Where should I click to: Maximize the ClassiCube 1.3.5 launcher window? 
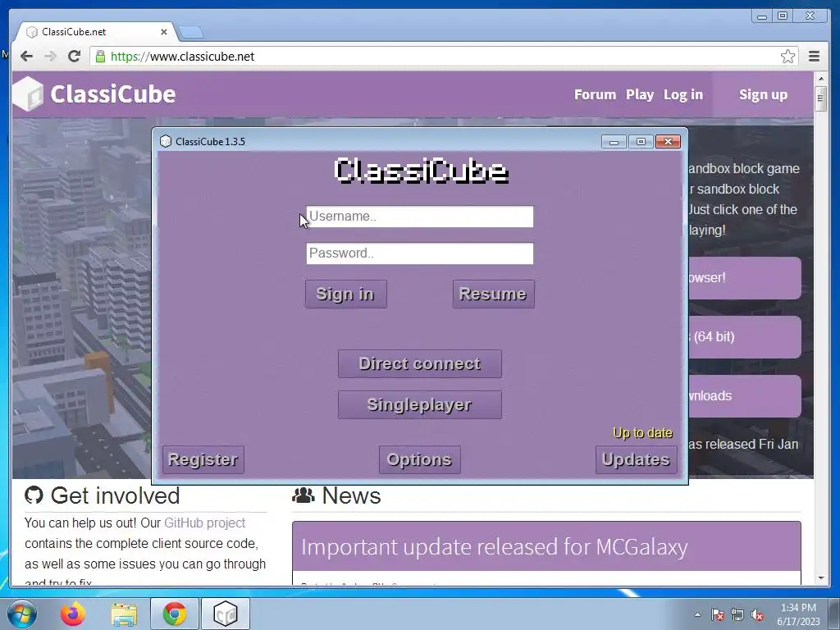641,141
